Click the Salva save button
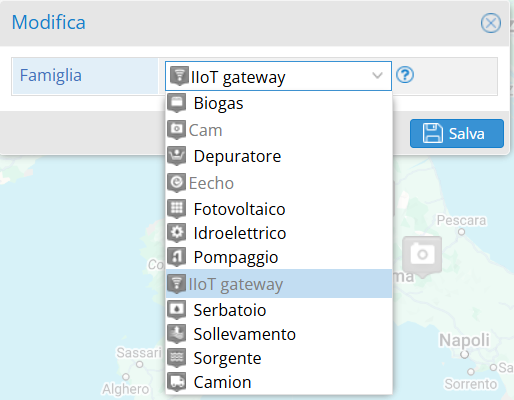 click(x=457, y=133)
